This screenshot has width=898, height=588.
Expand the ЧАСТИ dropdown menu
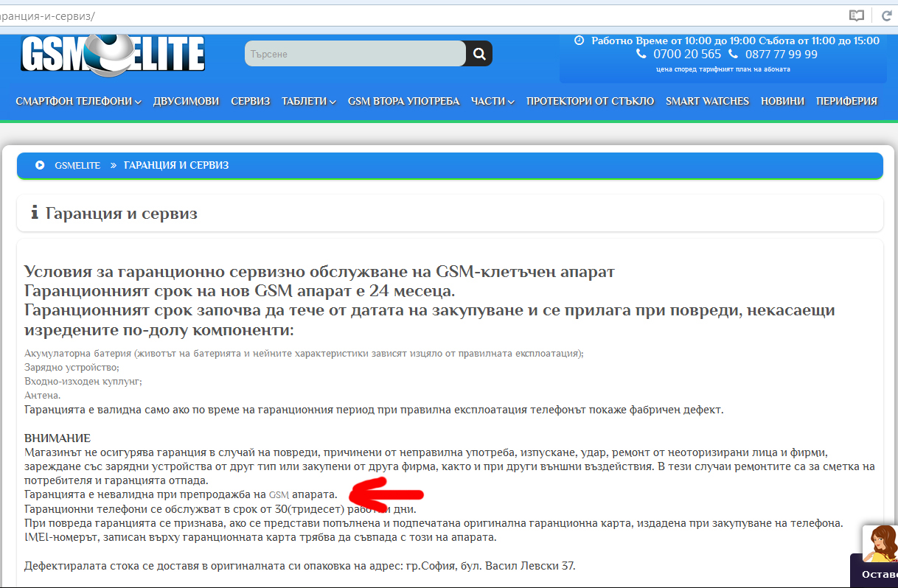492,102
